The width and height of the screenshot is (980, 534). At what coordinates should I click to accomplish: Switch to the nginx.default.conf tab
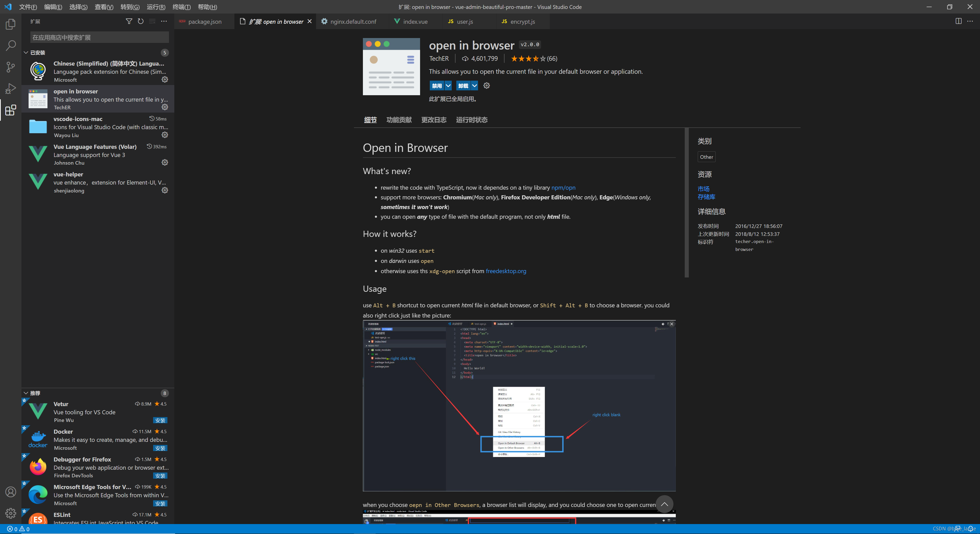pyautogui.click(x=353, y=22)
